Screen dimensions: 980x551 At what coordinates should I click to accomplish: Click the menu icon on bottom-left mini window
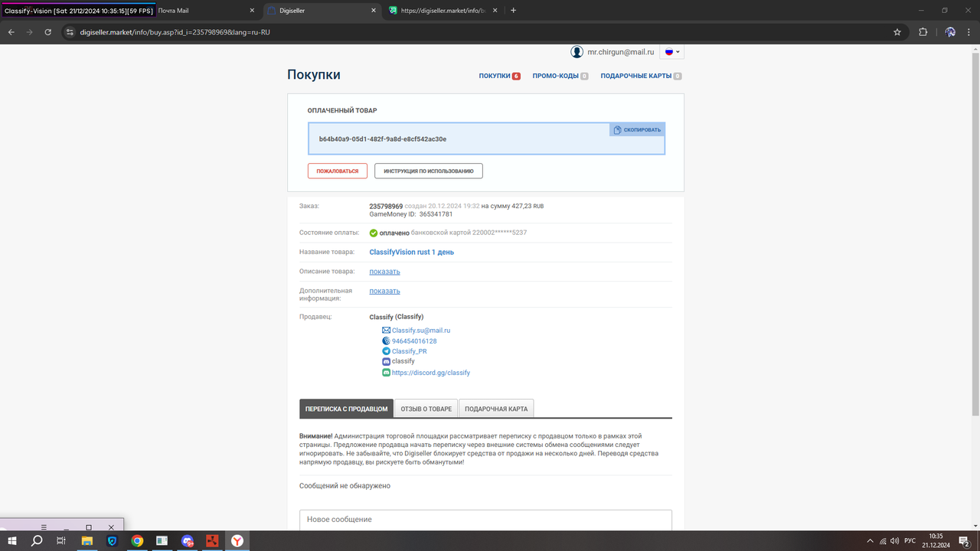[x=44, y=527]
